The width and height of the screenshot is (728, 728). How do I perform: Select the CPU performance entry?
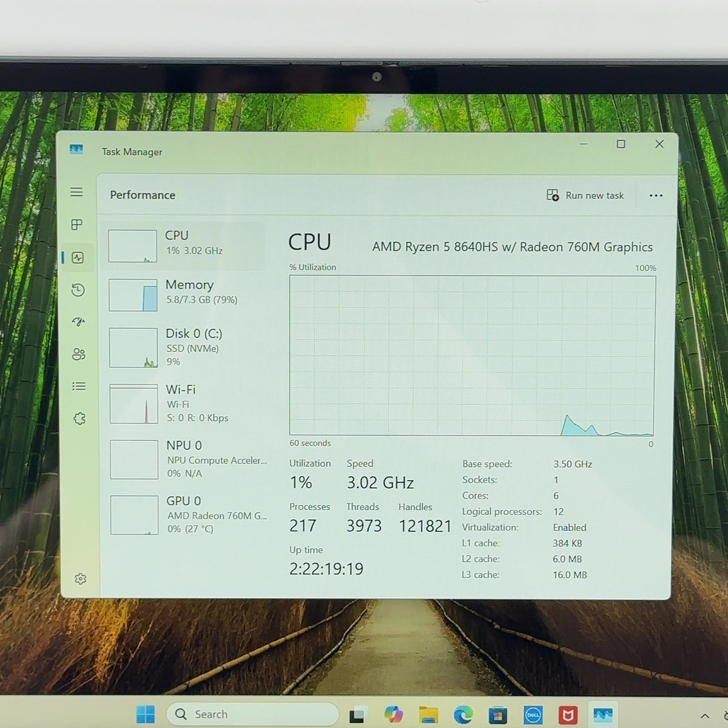(186, 246)
